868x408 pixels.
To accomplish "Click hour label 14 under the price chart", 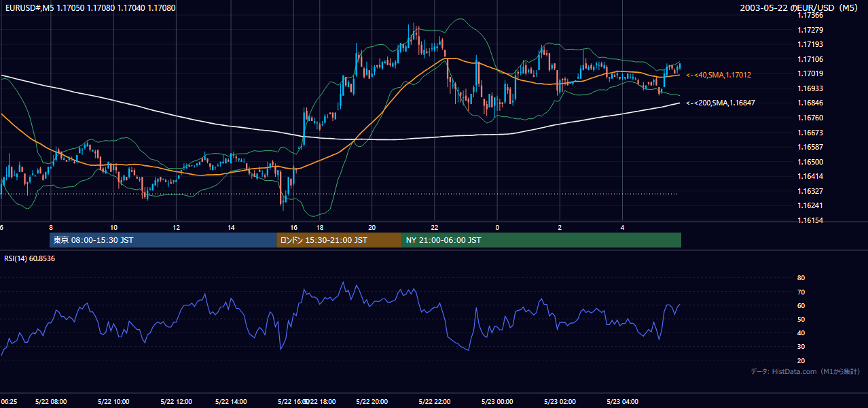I will point(231,227).
